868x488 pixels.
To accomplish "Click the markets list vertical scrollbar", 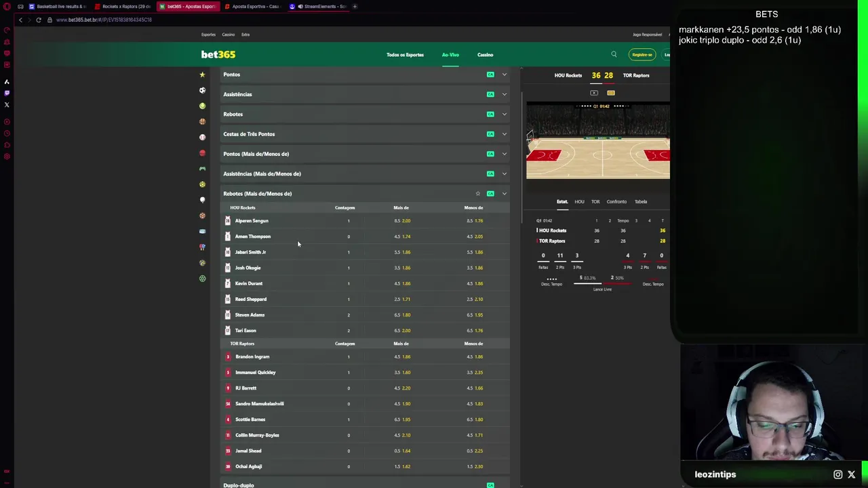I will [521, 156].
